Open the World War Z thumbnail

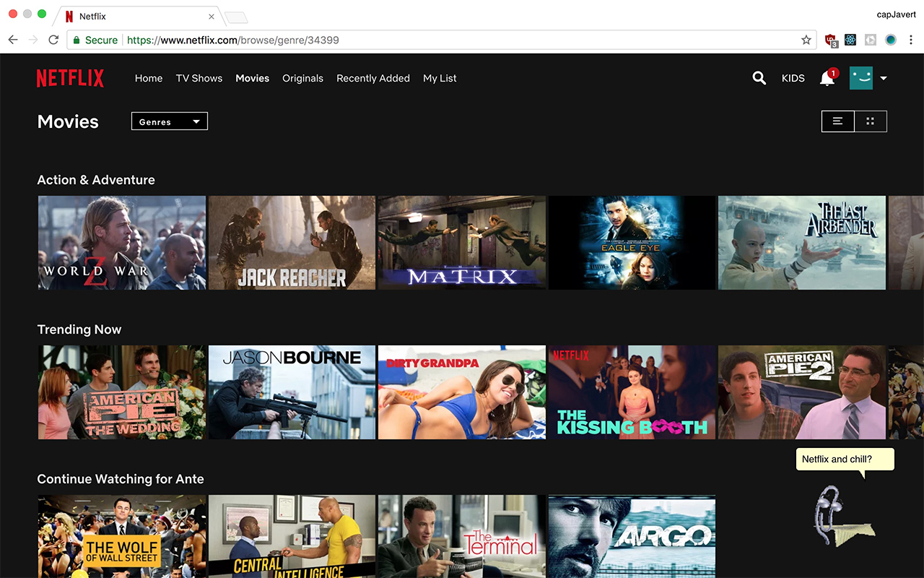(x=121, y=243)
